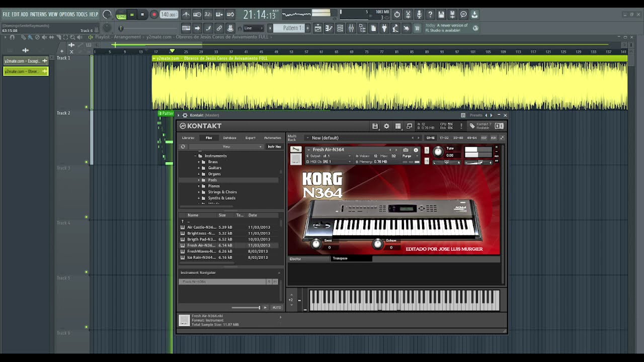Collapse the Instruments folder
The image size is (644, 362).
coord(195,156)
